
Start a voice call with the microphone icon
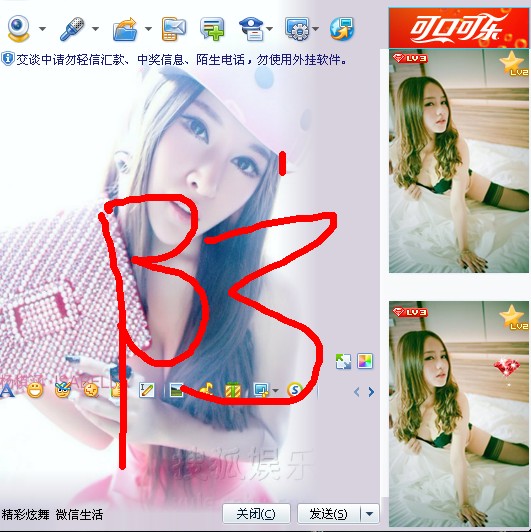[x=72, y=29]
